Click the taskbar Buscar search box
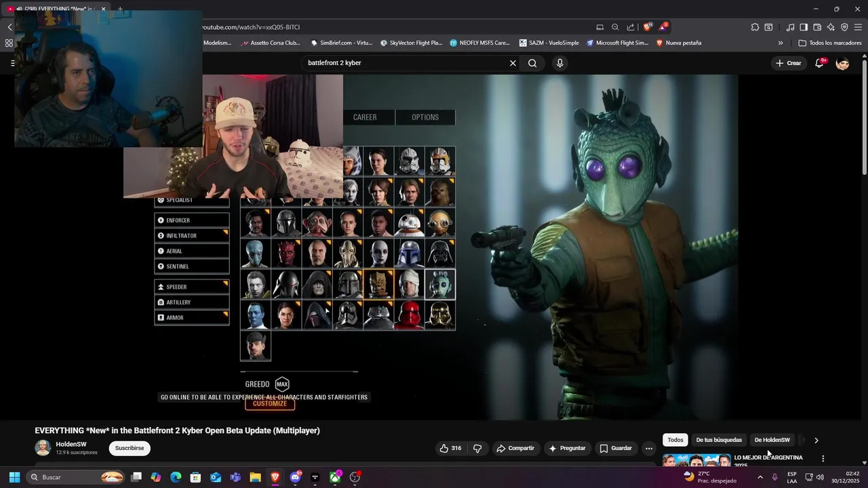The image size is (868, 488). click(x=77, y=477)
